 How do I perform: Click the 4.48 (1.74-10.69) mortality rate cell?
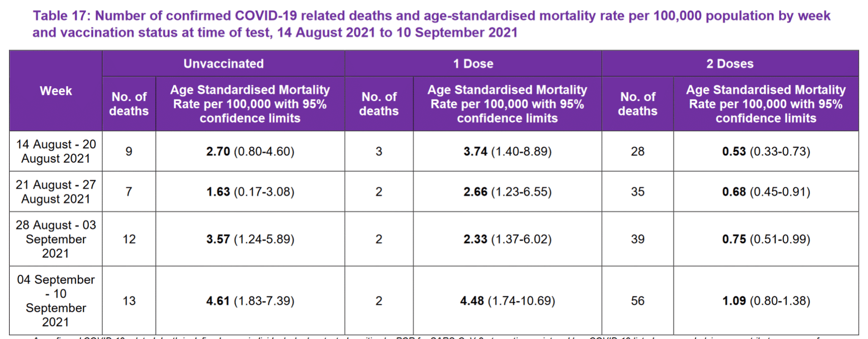coord(507,301)
